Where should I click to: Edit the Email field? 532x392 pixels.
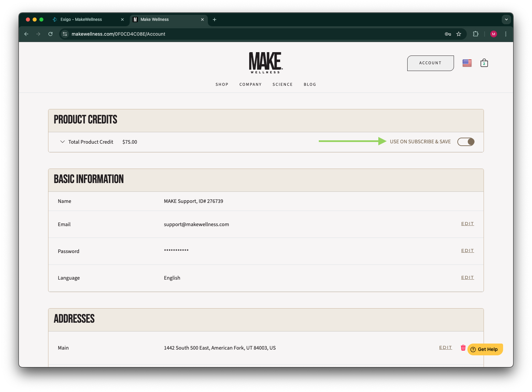click(467, 224)
